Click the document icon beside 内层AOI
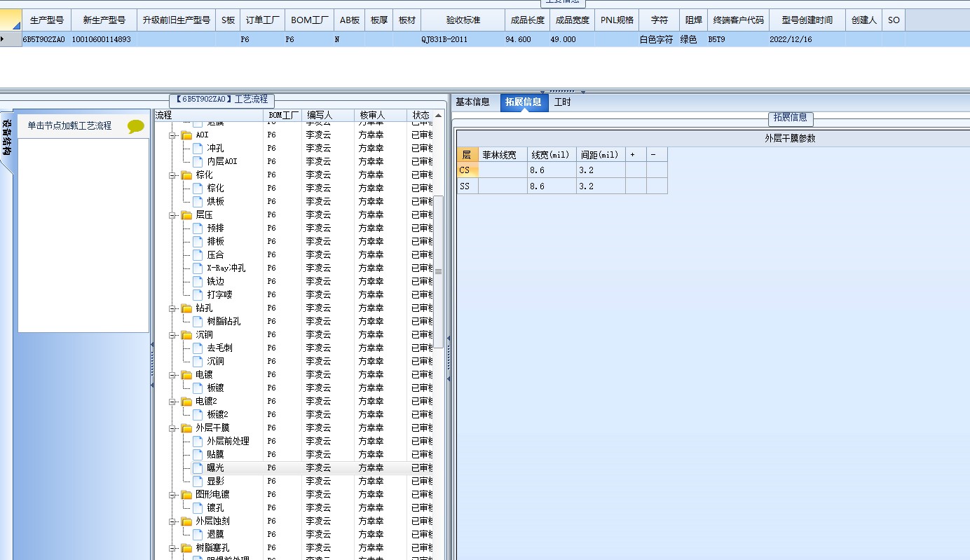Viewport: 970px width, 560px height. 198,161
